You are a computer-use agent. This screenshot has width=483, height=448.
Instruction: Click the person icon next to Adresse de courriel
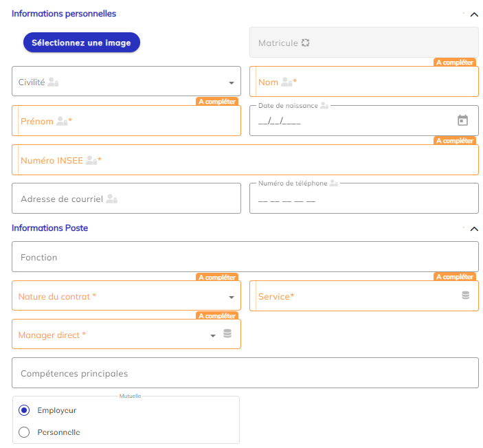(x=111, y=199)
